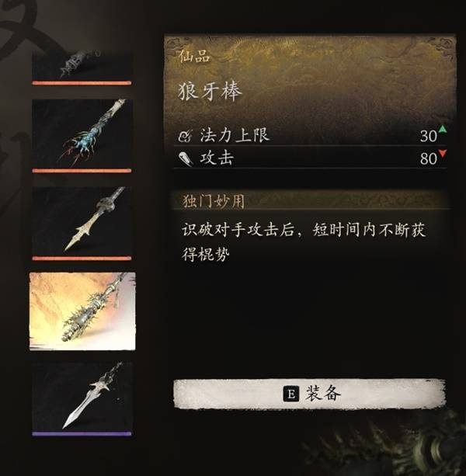Click the 法力上限 mana swirl icon

click(x=185, y=136)
